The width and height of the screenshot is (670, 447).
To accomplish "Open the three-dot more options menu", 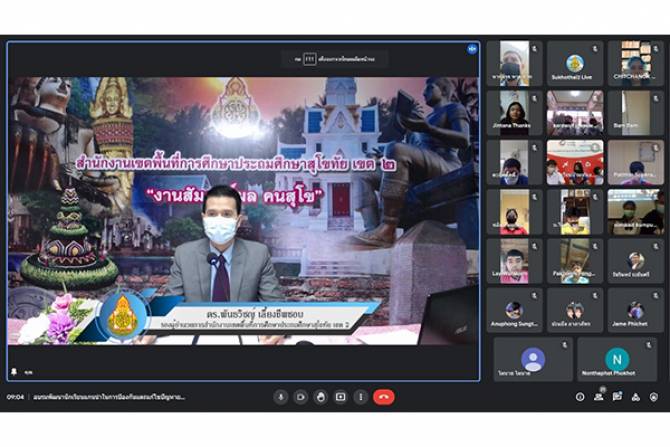I will [x=361, y=397].
